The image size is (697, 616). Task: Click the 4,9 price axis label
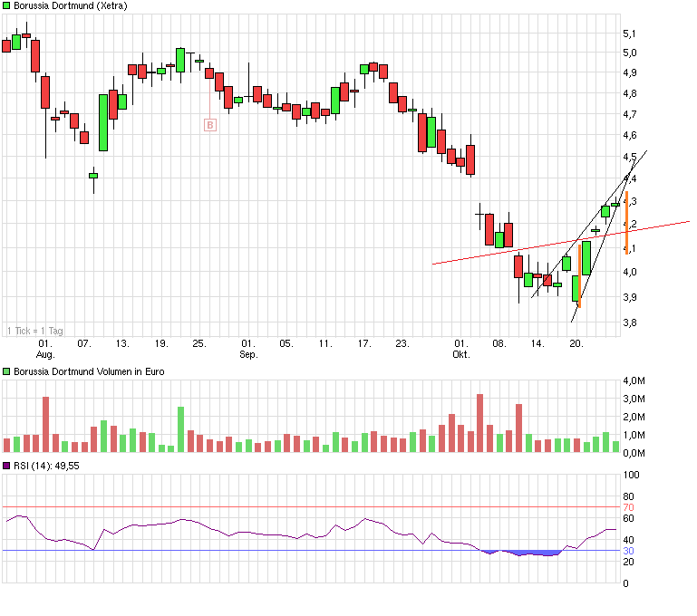point(629,72)
